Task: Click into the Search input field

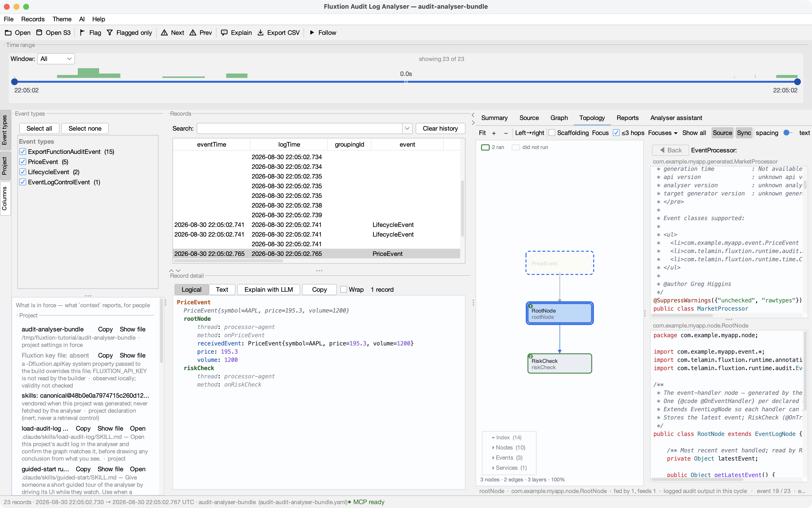Action: (300, 128)
